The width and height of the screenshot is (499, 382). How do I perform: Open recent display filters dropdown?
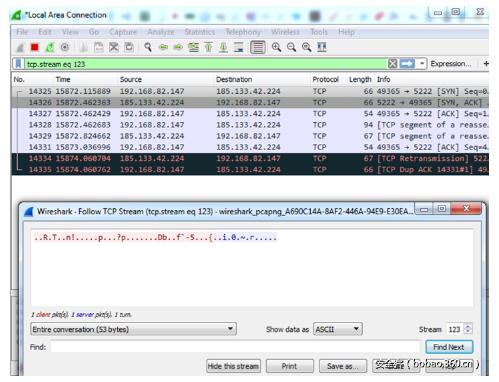[x=422, y=63]
